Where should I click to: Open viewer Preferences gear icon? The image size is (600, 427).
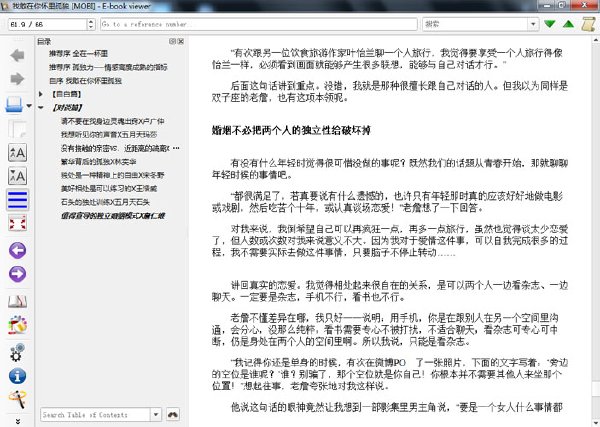coord(17,352)
